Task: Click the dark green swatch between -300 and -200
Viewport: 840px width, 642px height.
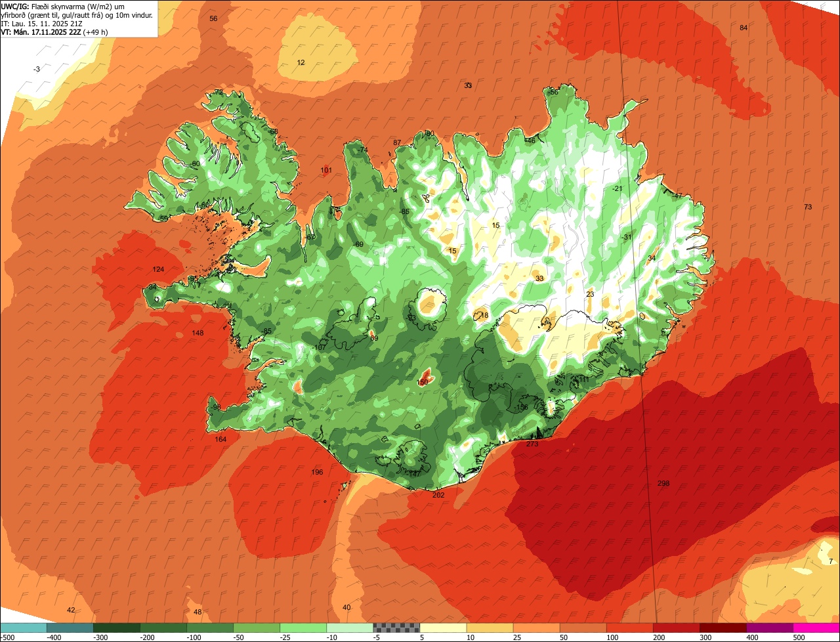Action: click(117, 628)
